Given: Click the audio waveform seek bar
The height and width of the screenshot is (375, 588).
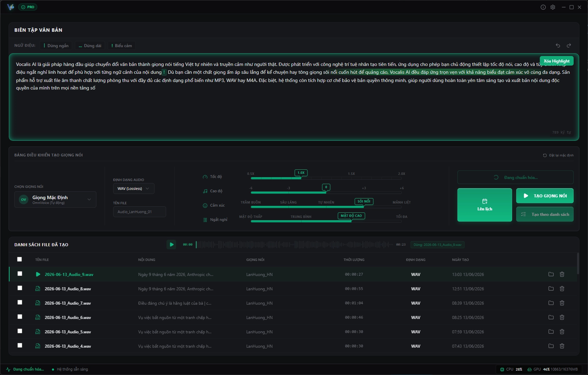Looking at the screenshot, I should pyautogui.click(x=295, y=245).
